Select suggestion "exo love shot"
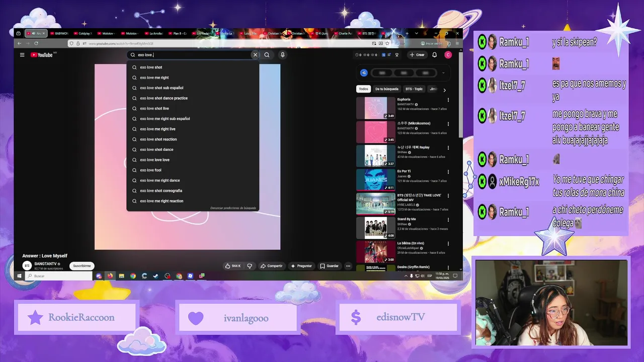 pyautogui.click(x=193, y=67)
